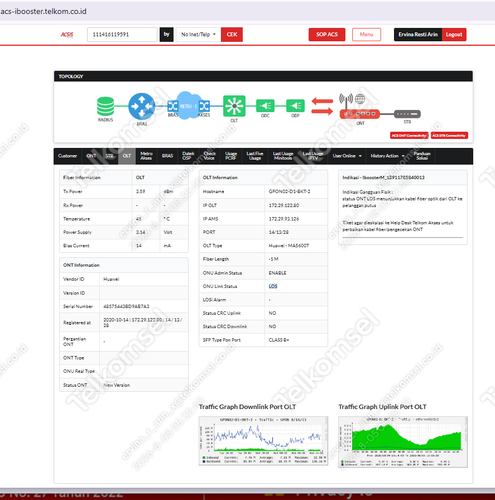This screenshot has width=495, height=500.
Task: Click the ACS STB Connectivity button
Action: click(449, 135)
